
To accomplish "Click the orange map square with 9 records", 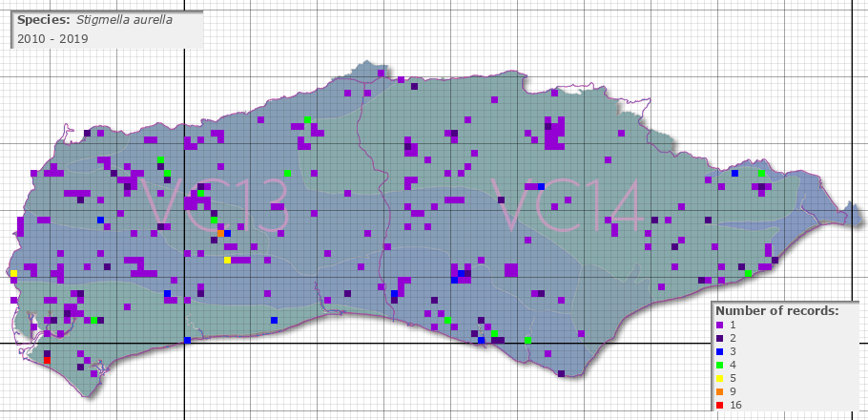I will pyautogui.click(x=220, y=233).
